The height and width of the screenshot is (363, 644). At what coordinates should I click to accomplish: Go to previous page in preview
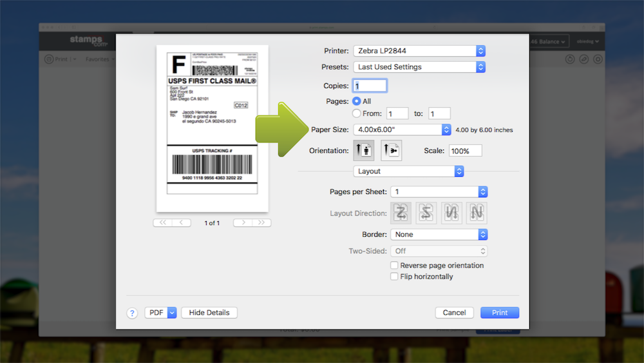pos(182,223)
